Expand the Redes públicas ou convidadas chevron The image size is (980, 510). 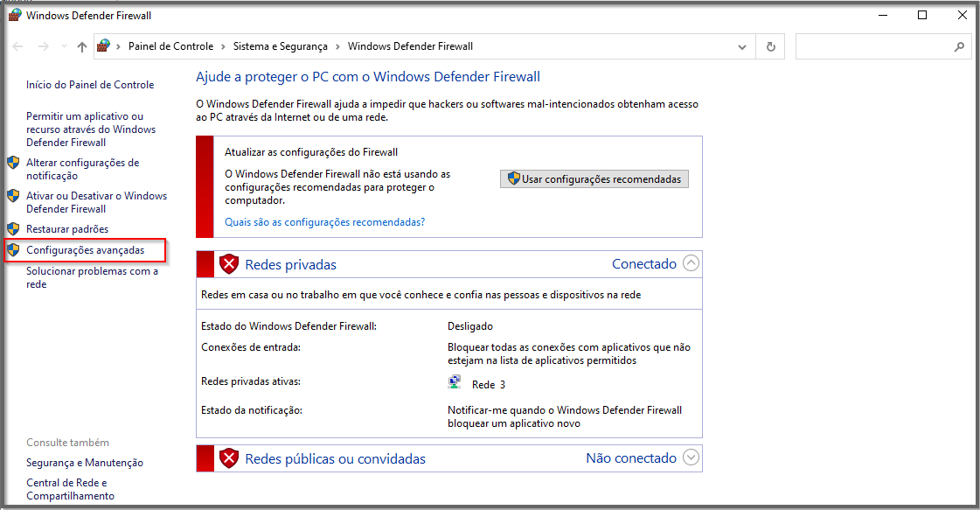click(691, 457)
